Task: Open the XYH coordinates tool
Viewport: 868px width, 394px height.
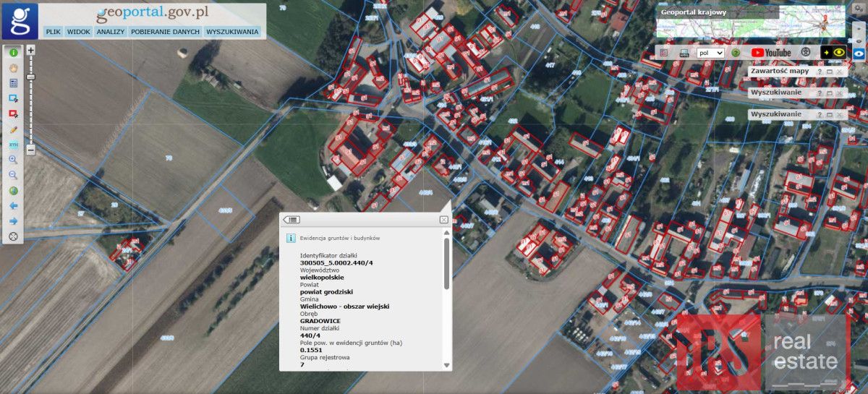Action: coord(13,145)
